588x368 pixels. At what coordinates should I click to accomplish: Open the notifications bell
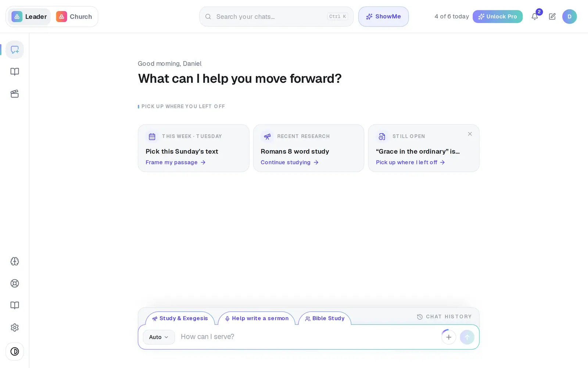pyautogui.click(x=535, y=17)
